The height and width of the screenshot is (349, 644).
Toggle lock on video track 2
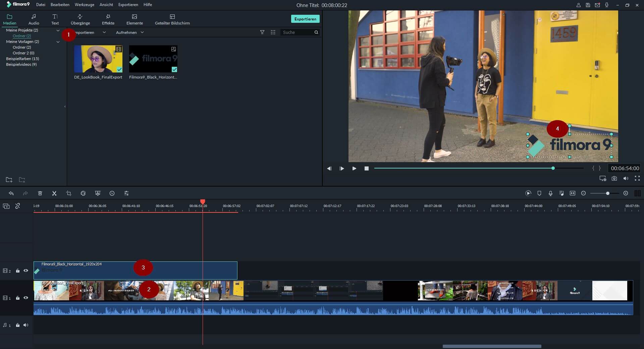click(x=18, y=271)
